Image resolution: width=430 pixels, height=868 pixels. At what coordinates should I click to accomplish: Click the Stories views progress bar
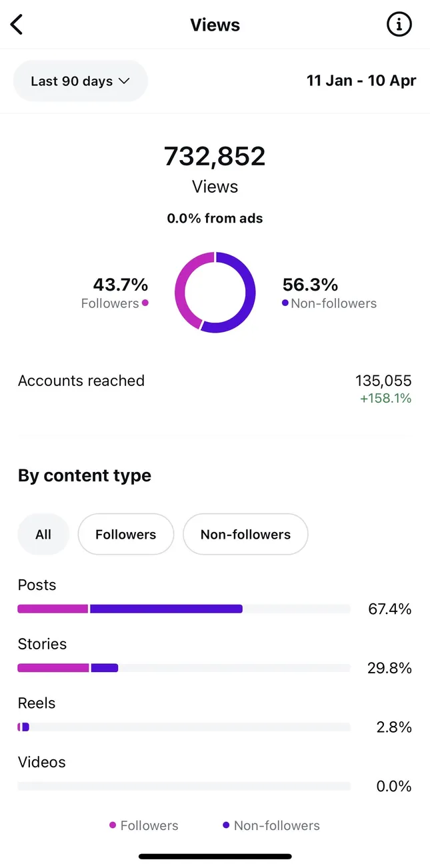pyautogui.click(x=184, y=668)
